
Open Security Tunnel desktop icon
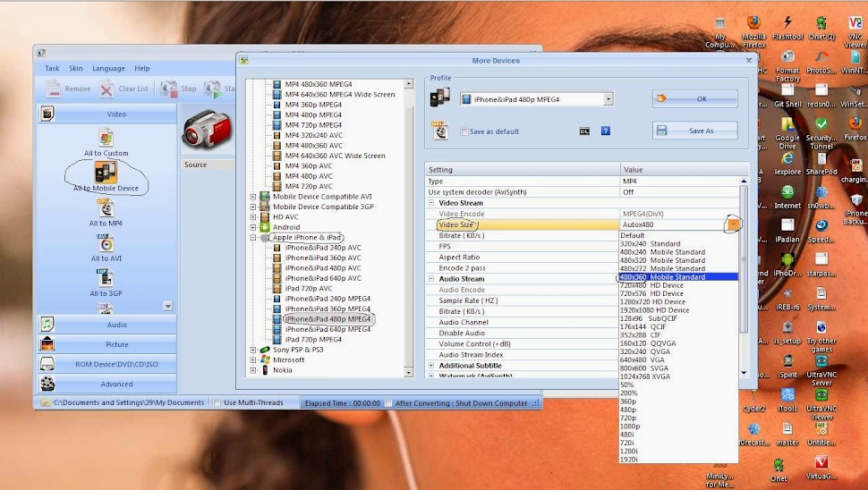point(821,124)
